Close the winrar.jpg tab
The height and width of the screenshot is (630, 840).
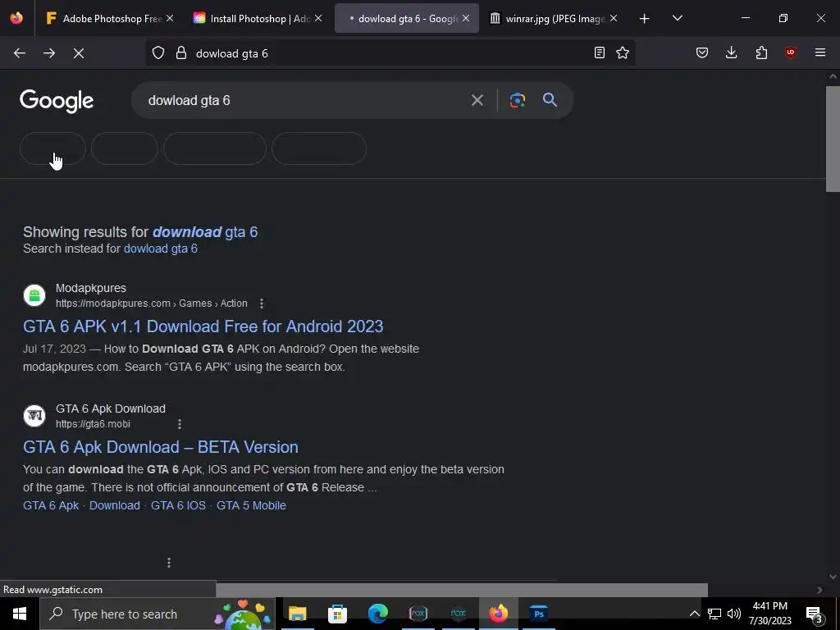(614, 19)
